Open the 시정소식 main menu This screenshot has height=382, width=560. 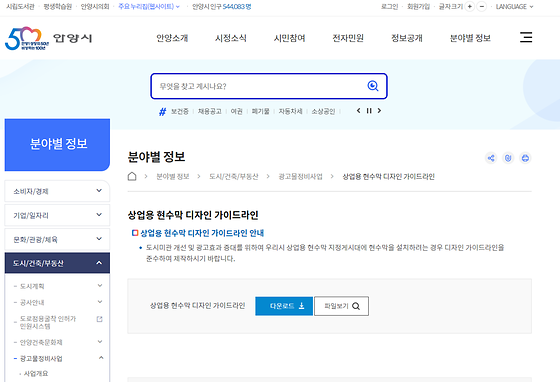coord(231,38)
